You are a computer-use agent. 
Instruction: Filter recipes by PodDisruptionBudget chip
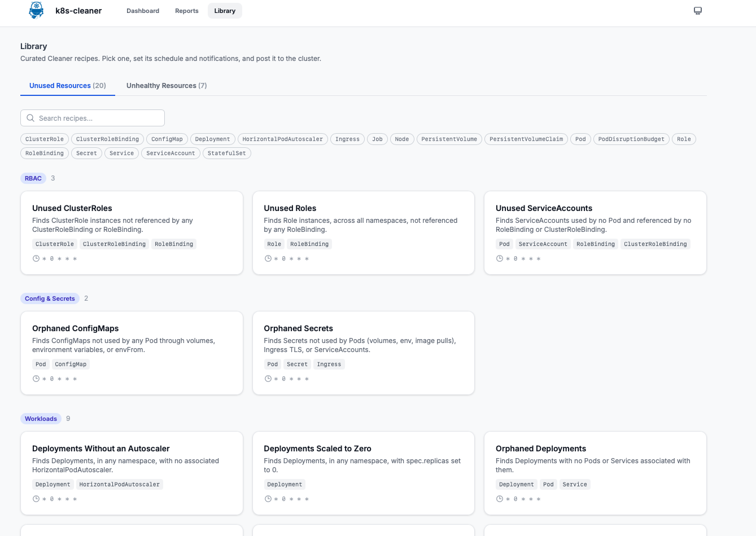tap(631, 139)
